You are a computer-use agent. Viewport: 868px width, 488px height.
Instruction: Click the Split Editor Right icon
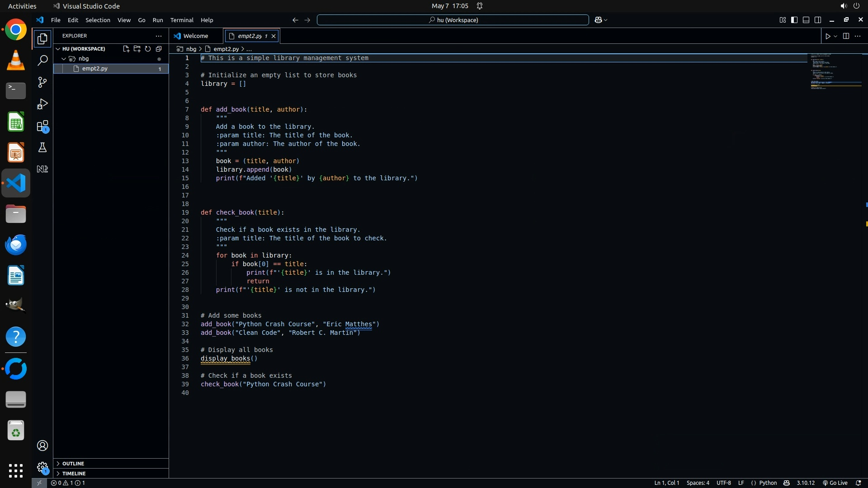846,36
